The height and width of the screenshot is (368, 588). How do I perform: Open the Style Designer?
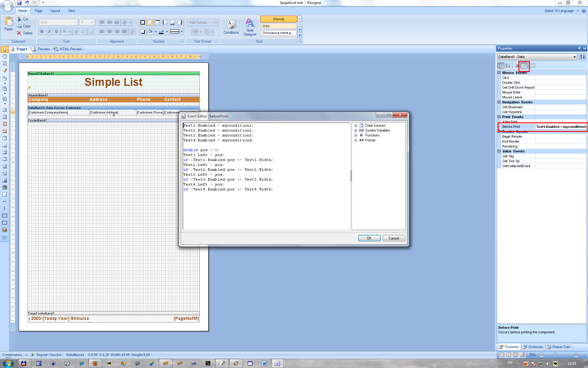pos(250,27)
